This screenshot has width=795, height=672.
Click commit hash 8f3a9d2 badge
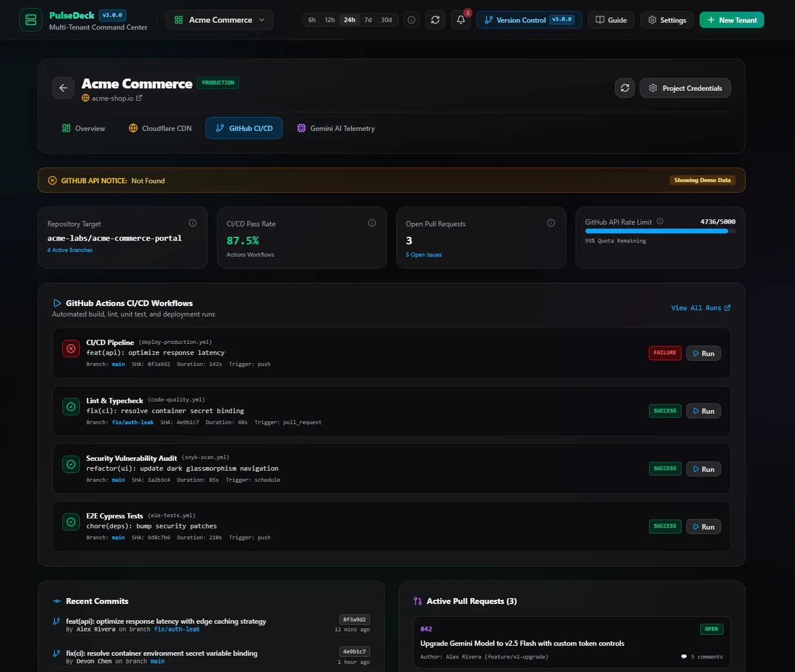pos(354,620)
